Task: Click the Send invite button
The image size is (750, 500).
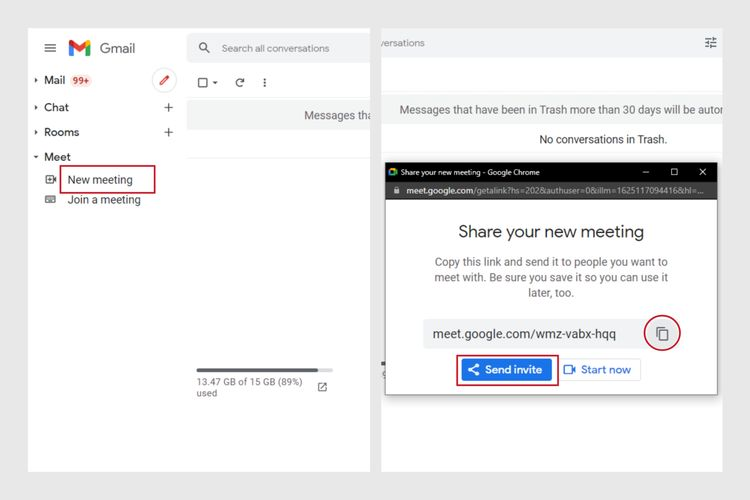Action: pyautogui.click(x=507, y=370)
